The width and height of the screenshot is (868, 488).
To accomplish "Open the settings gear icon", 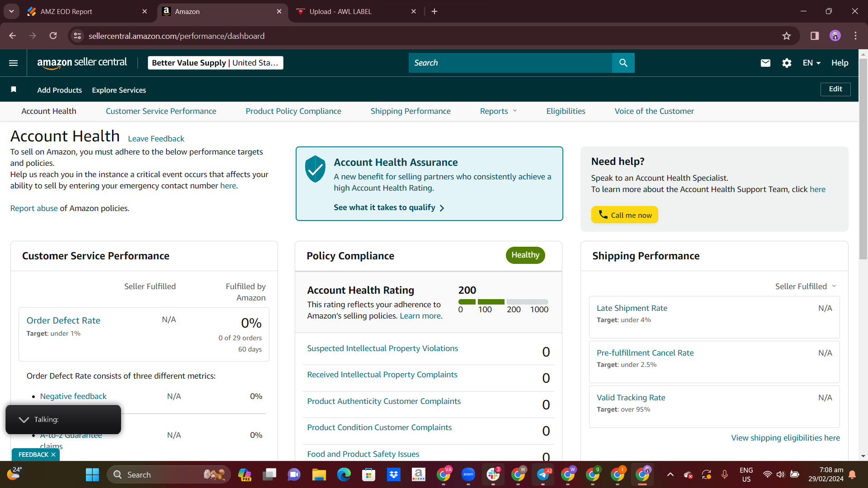I will coord(787,63).
